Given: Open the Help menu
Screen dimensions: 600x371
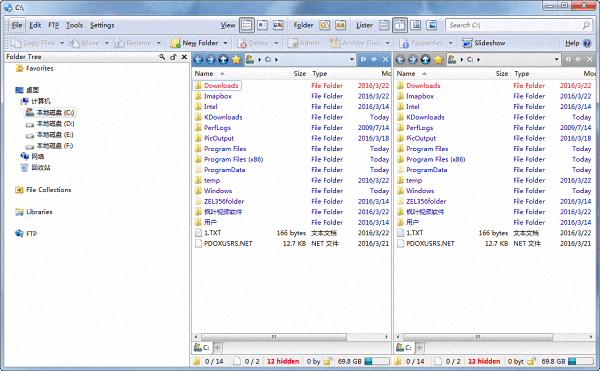Looking at the screenshot, I should click(572, 43).
